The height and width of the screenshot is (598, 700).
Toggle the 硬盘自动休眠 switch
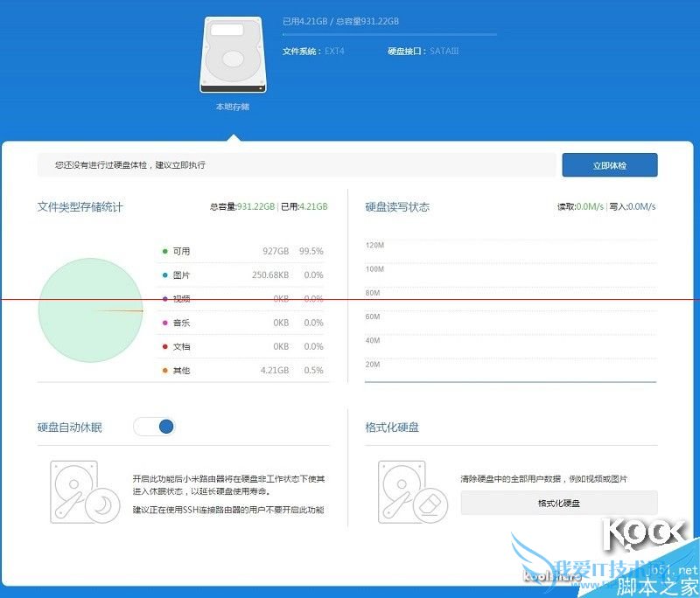[155, 427]
